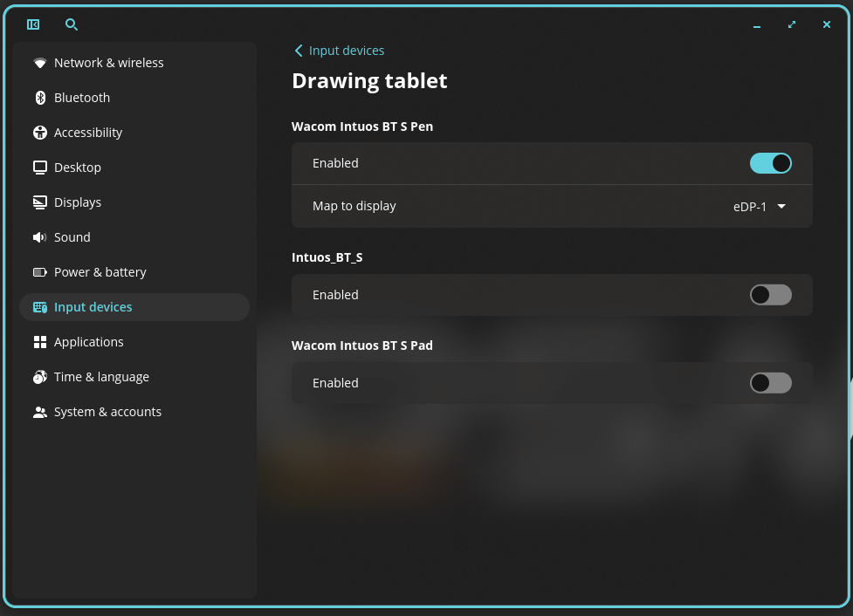Open Applications settings

pyautogui.click(x=134, y=342)
